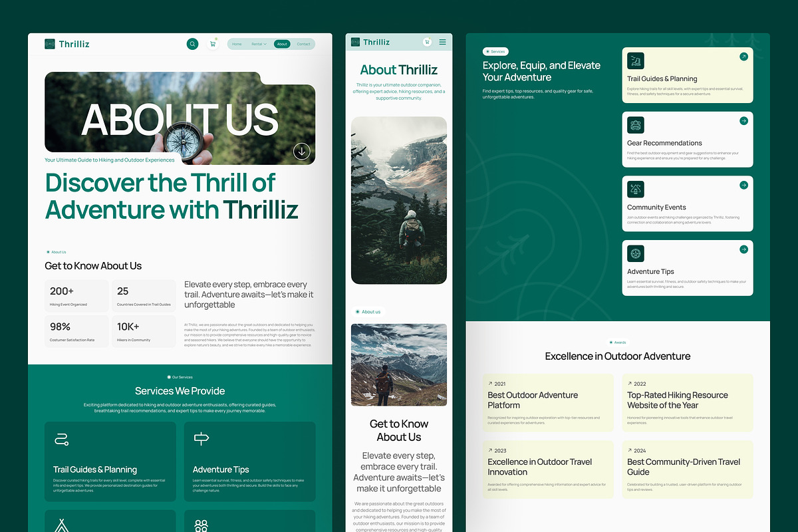Click the Gear Recommendations card title
The width and height of the screenshot is (798, 532).
664,143
